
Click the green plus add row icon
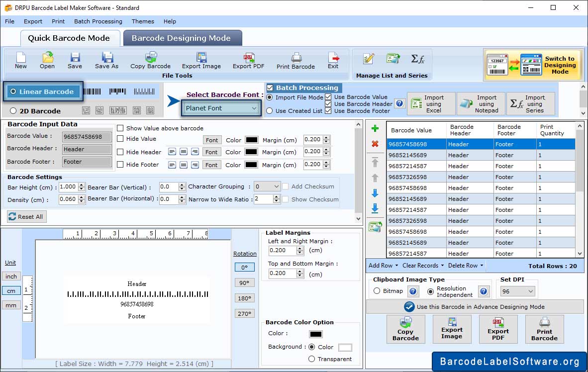[x=375, y=129]
